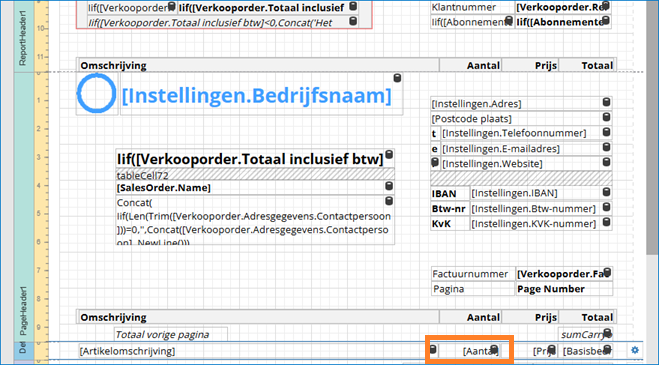Click the database icon on [Instellingen.Telefoonnummer] field

[x=606, y=132]
